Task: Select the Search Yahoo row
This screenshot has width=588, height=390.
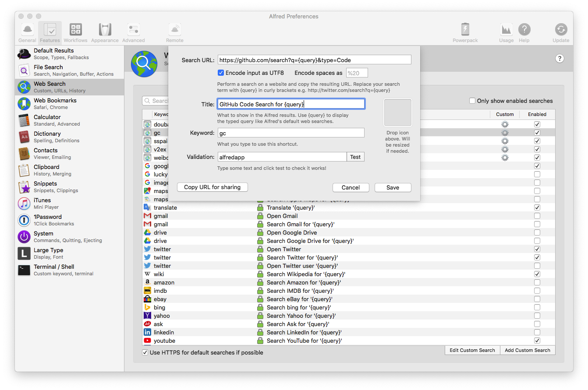Action: point(349,316)
